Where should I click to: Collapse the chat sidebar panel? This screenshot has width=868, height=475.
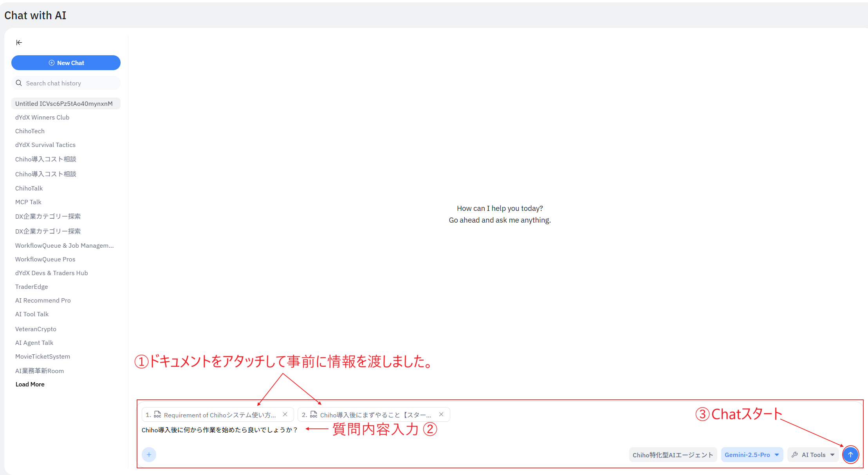coord(19,42)
